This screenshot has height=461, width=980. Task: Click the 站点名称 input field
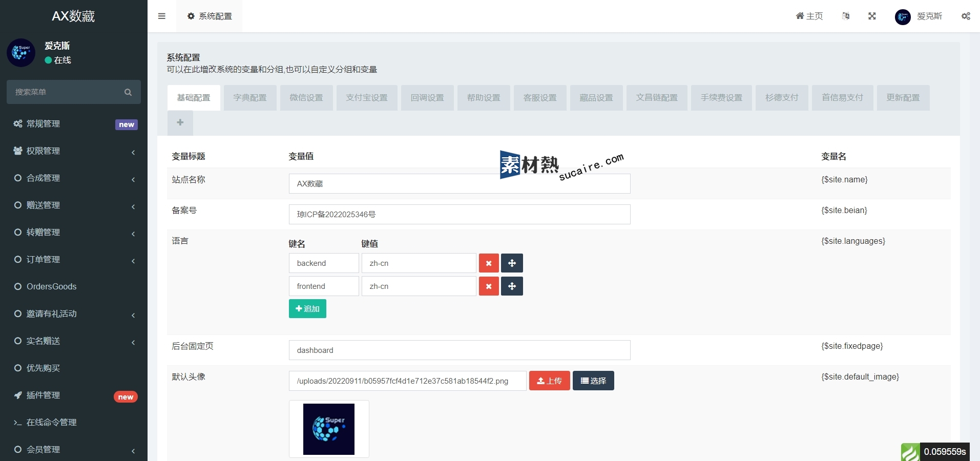pos(459,184)
